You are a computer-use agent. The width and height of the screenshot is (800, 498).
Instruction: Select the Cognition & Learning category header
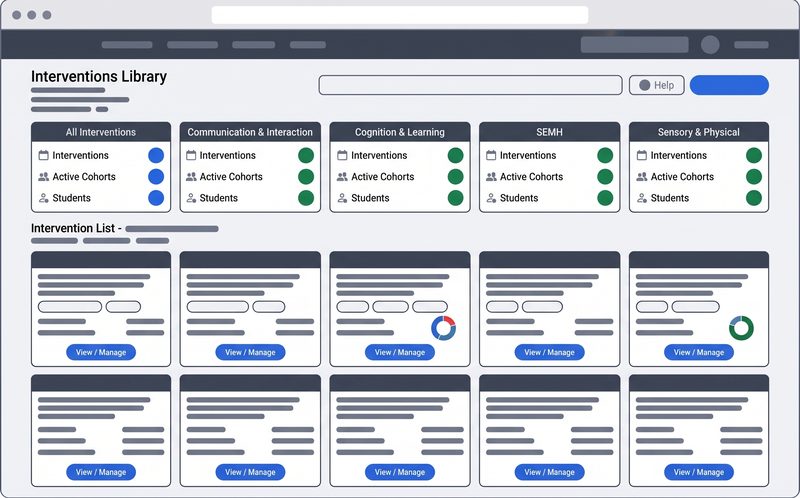tap(400, 132)
